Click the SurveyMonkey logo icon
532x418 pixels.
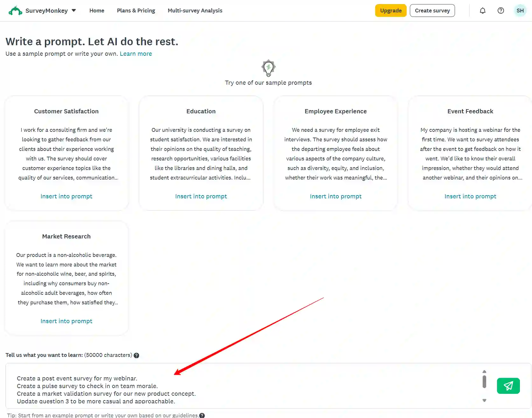coord(15,11)
